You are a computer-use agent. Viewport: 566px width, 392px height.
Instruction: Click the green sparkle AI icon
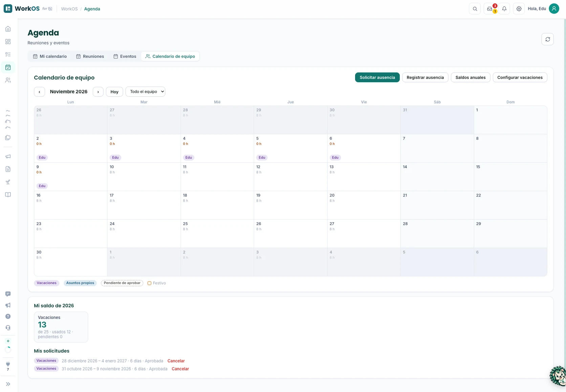[8, 341]
